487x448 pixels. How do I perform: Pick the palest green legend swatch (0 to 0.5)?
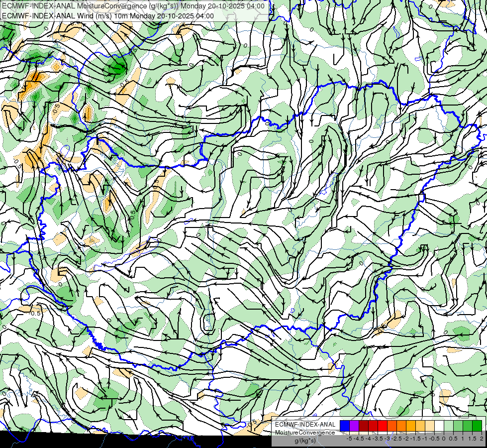click(449, 426)
